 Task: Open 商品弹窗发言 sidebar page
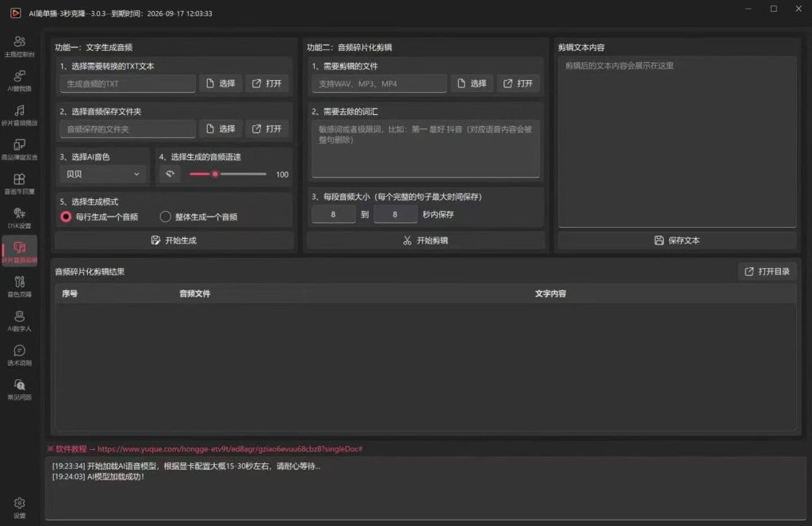click(19, 149)
